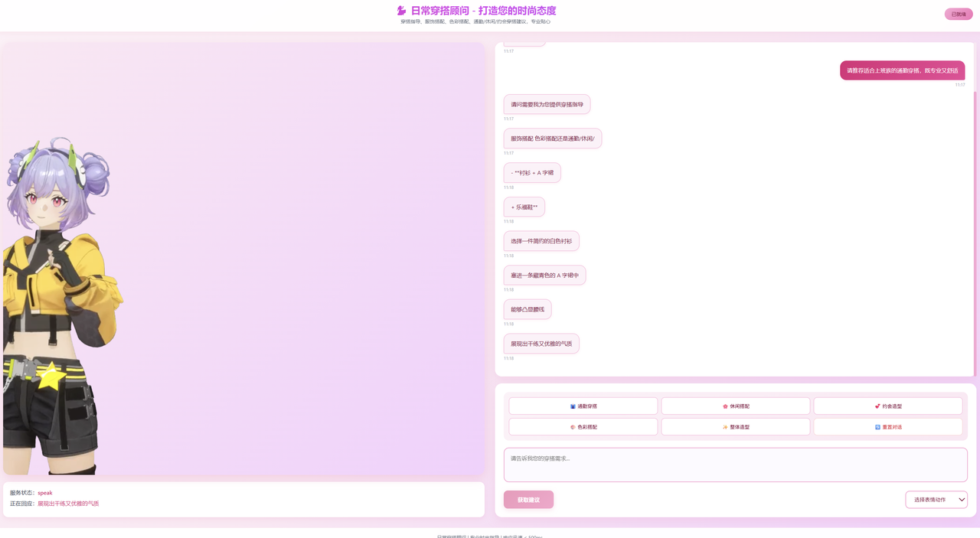Choose the 约会造型 quick prompt
980x538 pixels.
pyautogui.click(x=888, y=406)
